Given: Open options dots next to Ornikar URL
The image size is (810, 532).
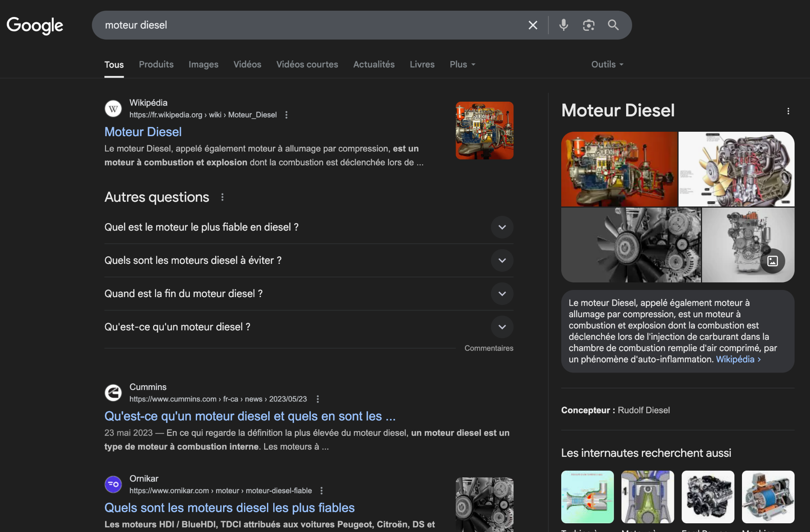Looking at the screenshot, I should pyautogui.click(x=322, y=490).
